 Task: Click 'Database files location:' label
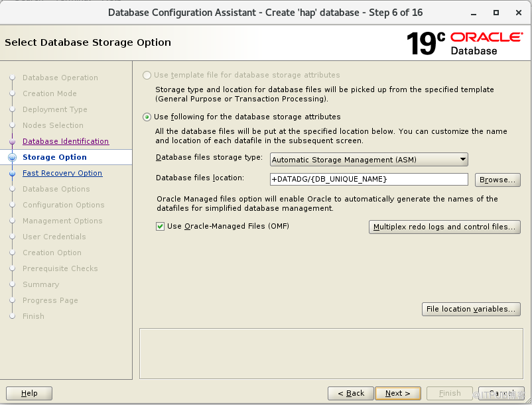(200, 178)
